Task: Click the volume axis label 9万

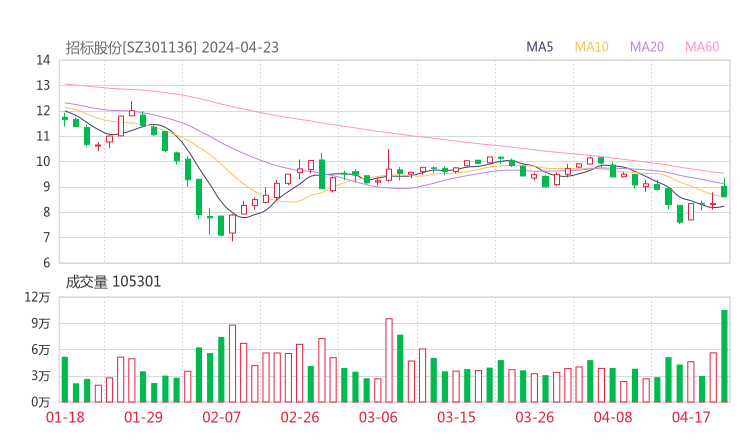Action: [41, 323]
